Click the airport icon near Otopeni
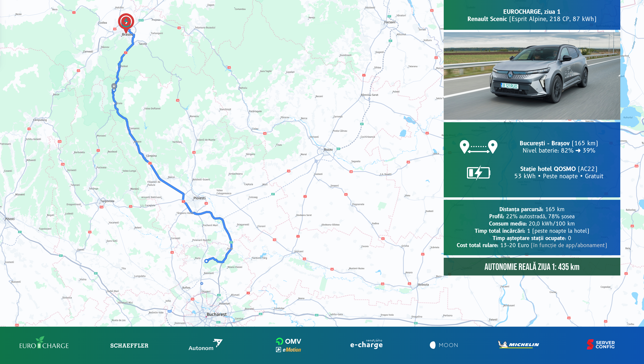 point(202,283)
